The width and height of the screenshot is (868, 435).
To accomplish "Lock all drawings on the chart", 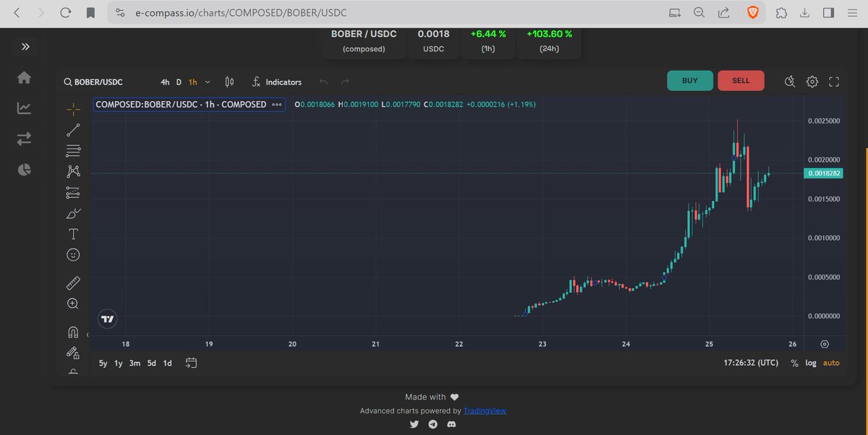I will [x=72, y=353].
